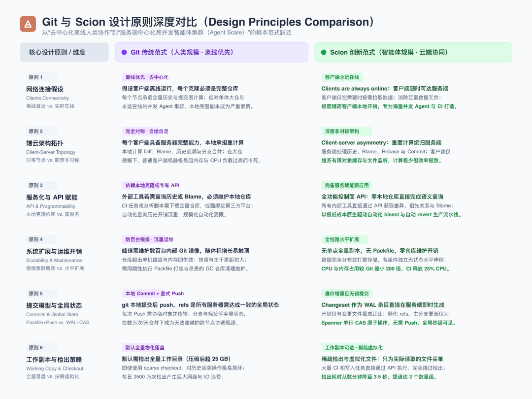Click the 全量落盘 vs. 按需虚拟化 text
This screenshot has height=399, width=532.
pyautogui.click(x=53, y=376)
